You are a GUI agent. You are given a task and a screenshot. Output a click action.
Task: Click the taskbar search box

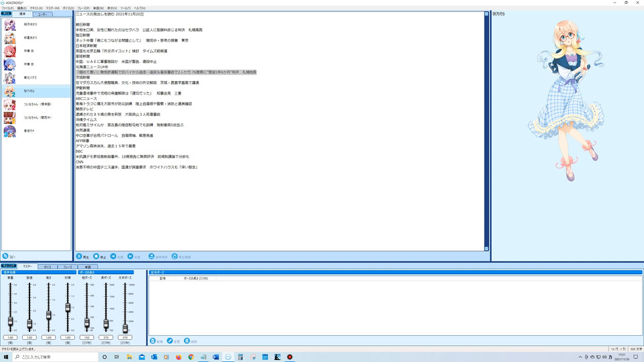pyautogui.click(x=56, y=357)
